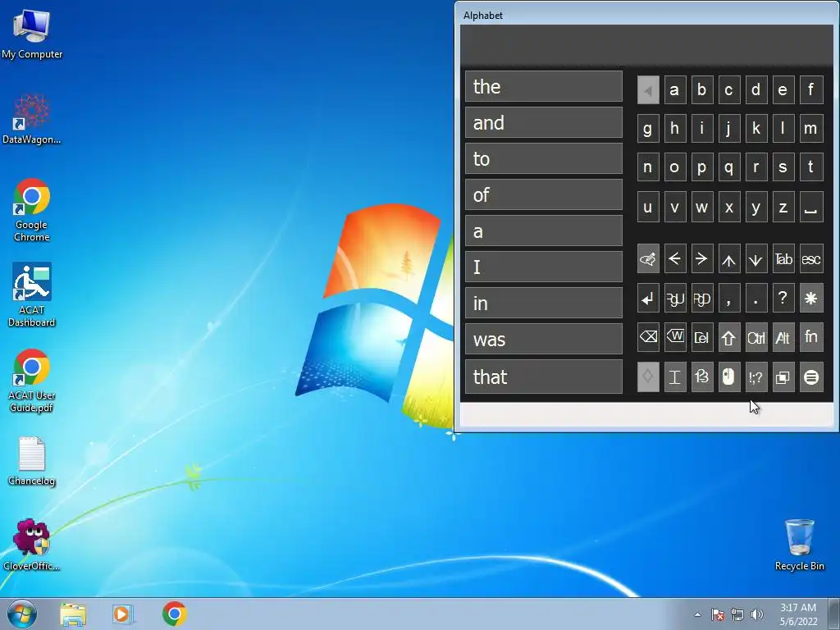Click the grayed back triangle key
Screen dimensions: 840x630
pyautogui.click(x=648, y=90)
